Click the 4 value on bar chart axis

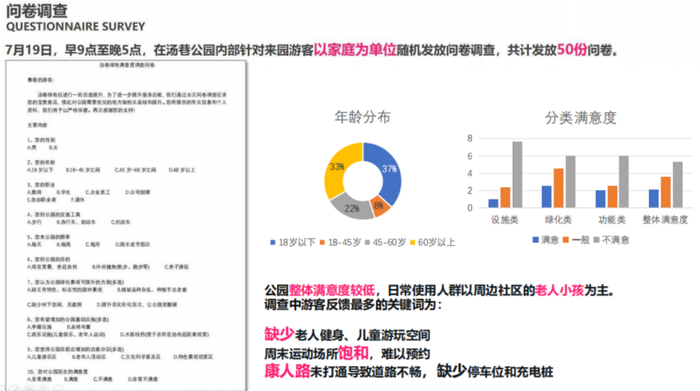(470, 173)
